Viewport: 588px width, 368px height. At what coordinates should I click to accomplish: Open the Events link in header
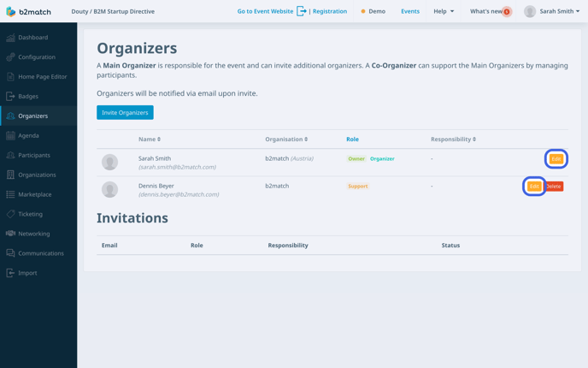[410, 11]
